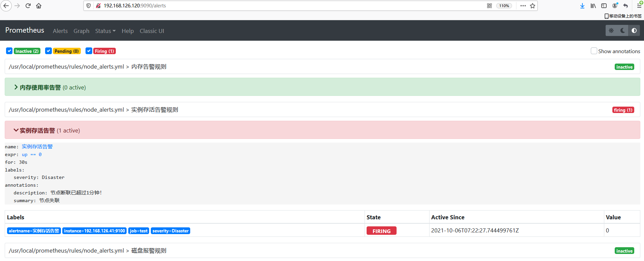Click the insecure connection lock icon
The width and height of the screenshot is (644, 261).
98,6
